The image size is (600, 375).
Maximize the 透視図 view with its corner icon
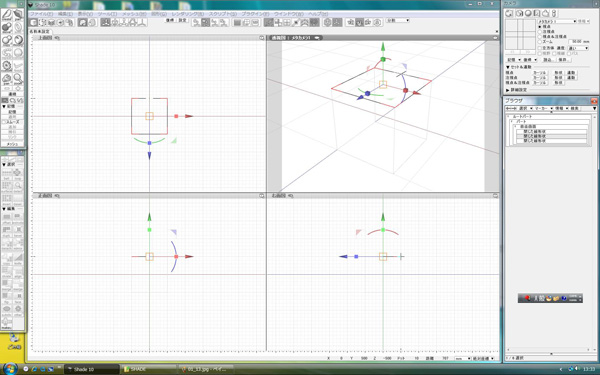point(495,38)
